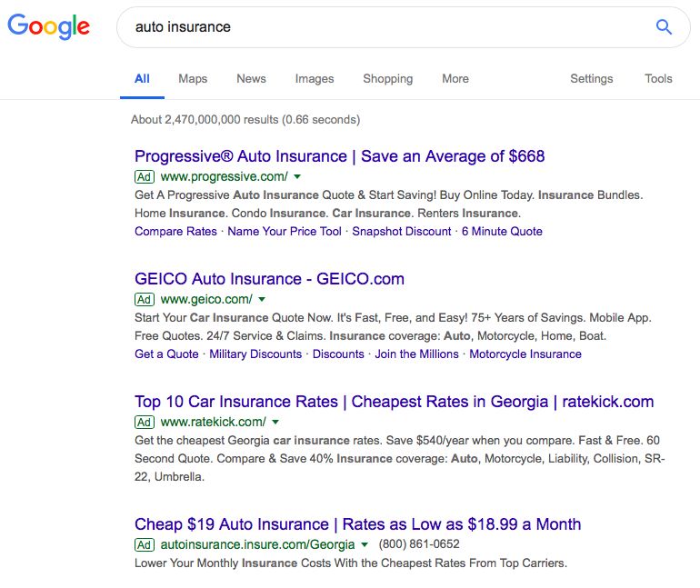The image size is (700, 588).
Task: Open the Settings menu
Action: 592,78
